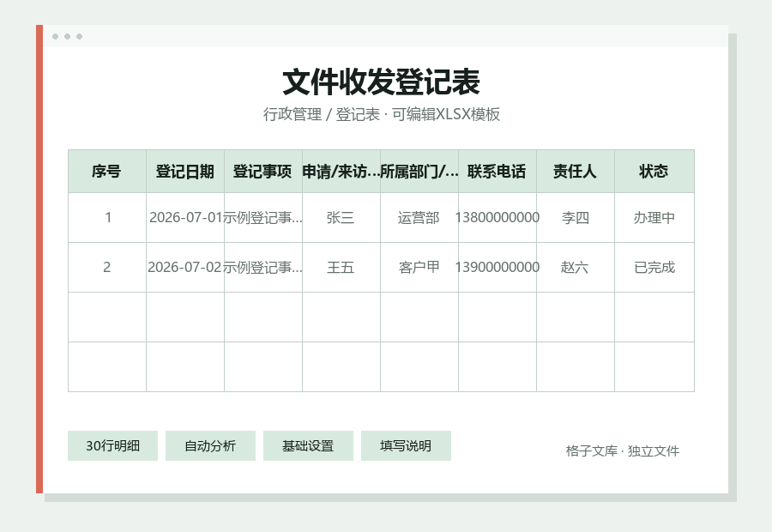Select the 李四 cell
Screen dimensions: 772x532
(x=575, y=217)
